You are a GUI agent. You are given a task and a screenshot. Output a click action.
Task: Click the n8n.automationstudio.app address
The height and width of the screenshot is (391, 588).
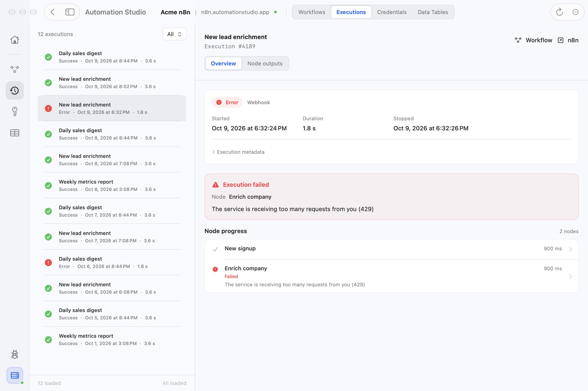point(235,12)
